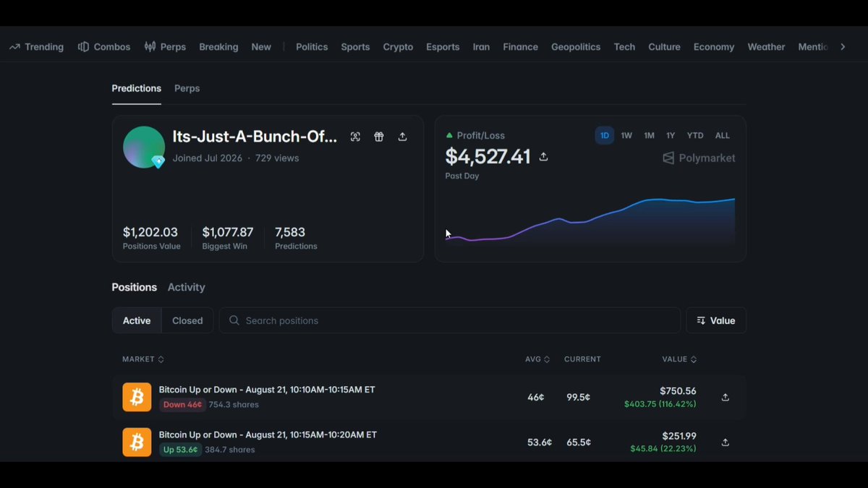Focus the Search positions field
This screenshot has height=488, width=868.
450,320
